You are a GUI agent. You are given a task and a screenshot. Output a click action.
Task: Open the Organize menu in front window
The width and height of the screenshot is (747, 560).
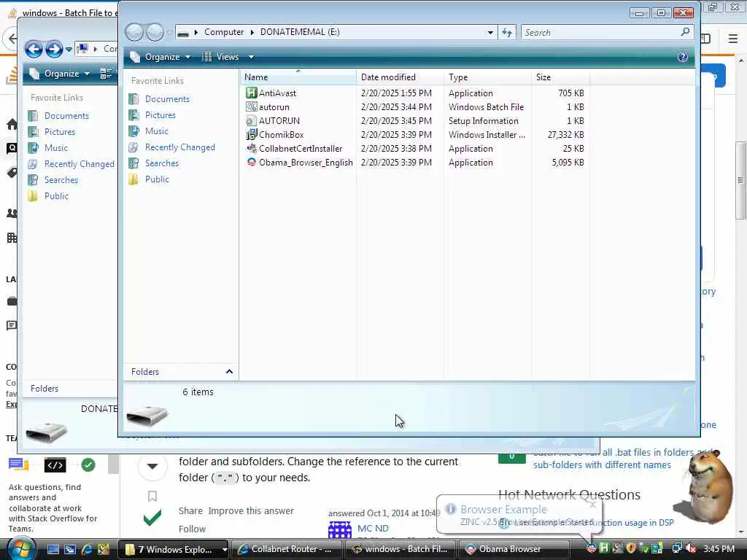pos(160,57)
